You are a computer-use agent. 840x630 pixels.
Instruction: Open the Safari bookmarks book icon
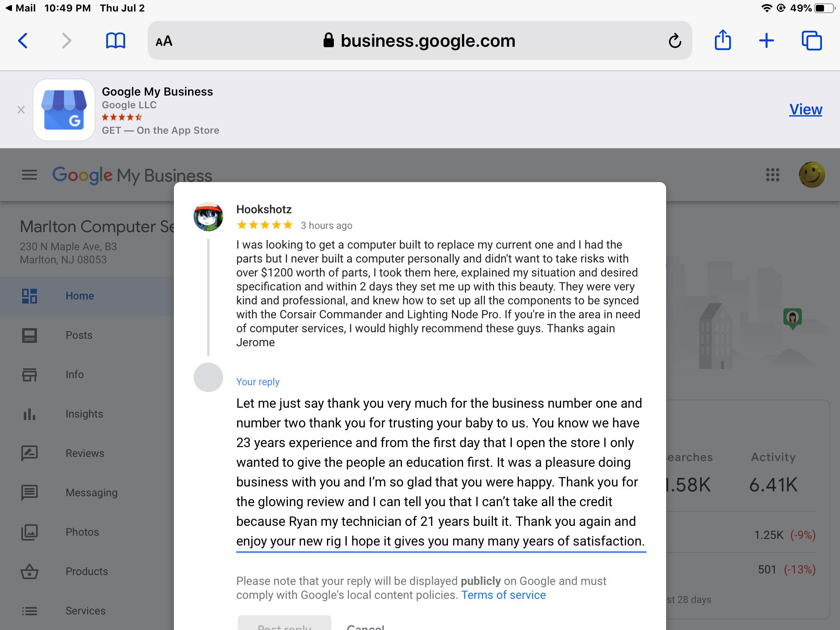pyautogui.click(x=115, y=41)
